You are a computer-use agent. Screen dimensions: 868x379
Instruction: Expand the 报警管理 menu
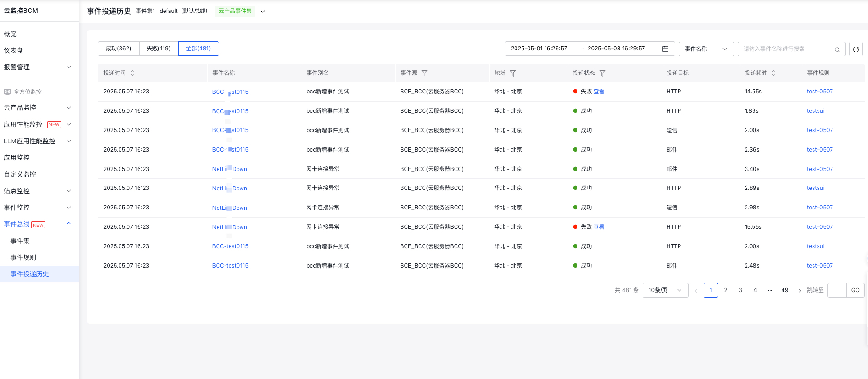click(x=69, y=67)
